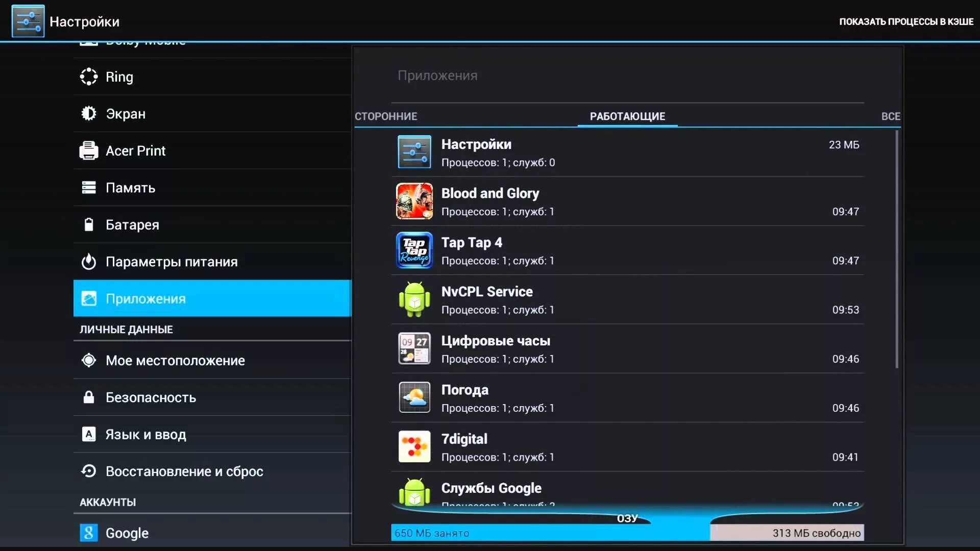
Task: Toggle Безопасность settings
Action: (150, 397)
